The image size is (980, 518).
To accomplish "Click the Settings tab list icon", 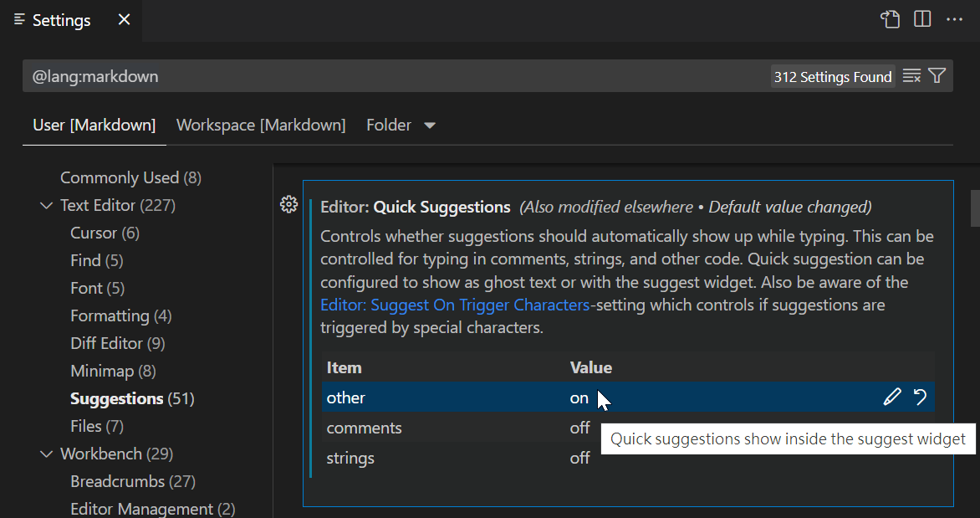I will coord(19,20).
